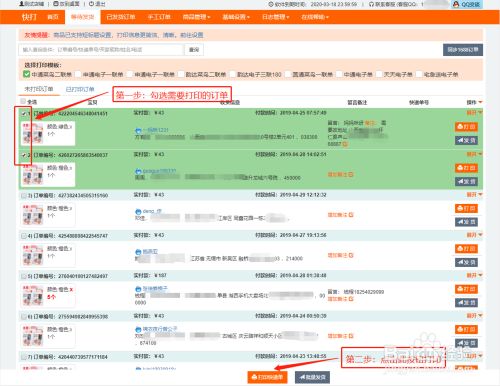
Task: Click the print button for order 1
Action: click(466, 127)
